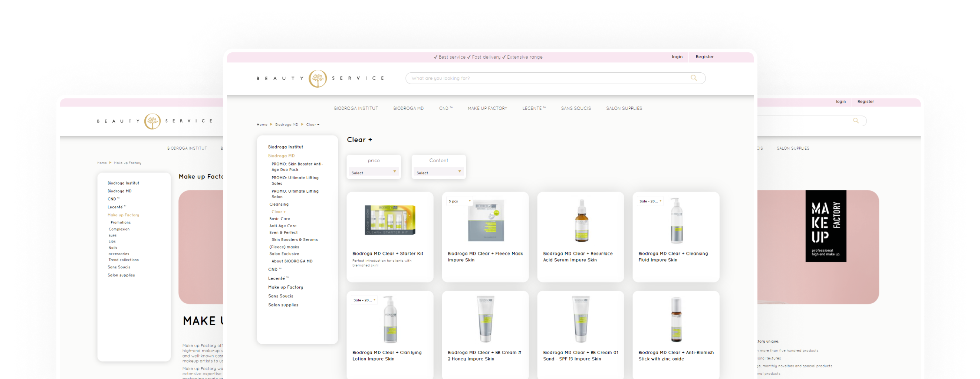Viewport: 980px width, 379px height.
Task: Click 'Biodroga MD Clear + Anti-Blemish Stick' title
Action: click(676, 355)
